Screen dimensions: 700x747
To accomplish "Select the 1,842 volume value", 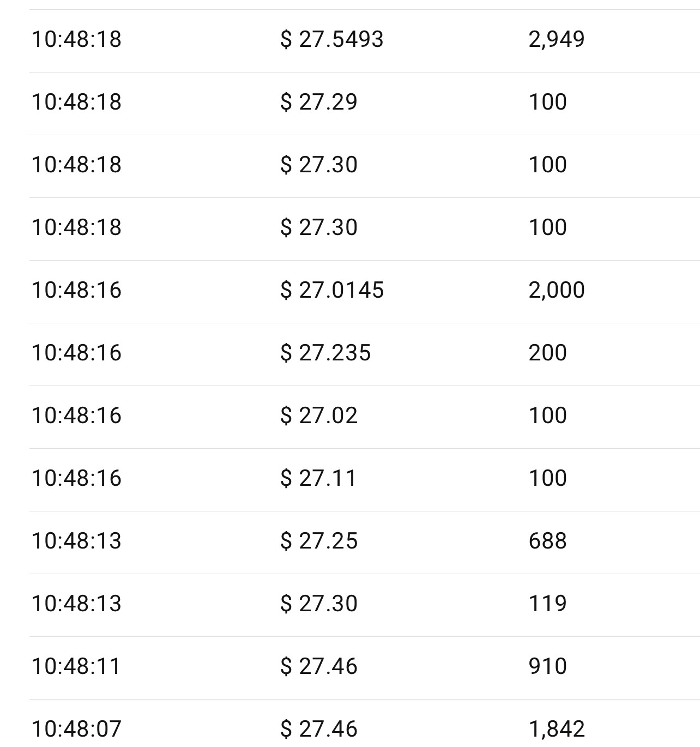I will click(556, 729).
